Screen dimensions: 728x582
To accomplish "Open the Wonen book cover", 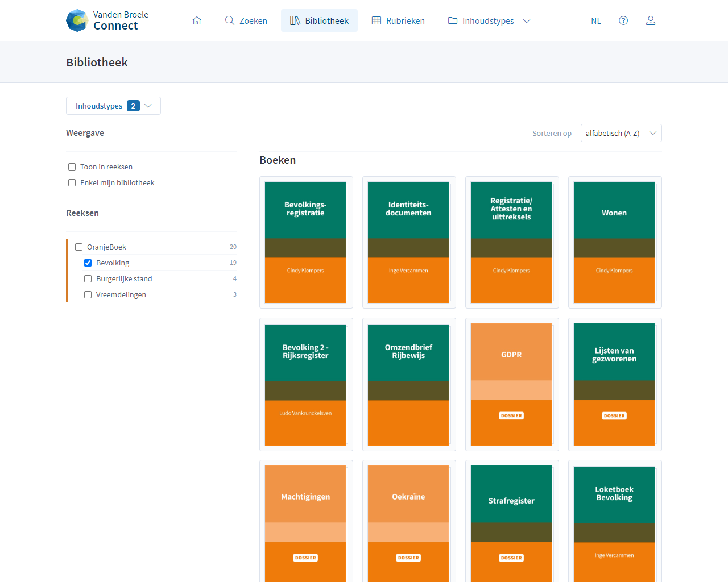I will [x=615, y=242].
